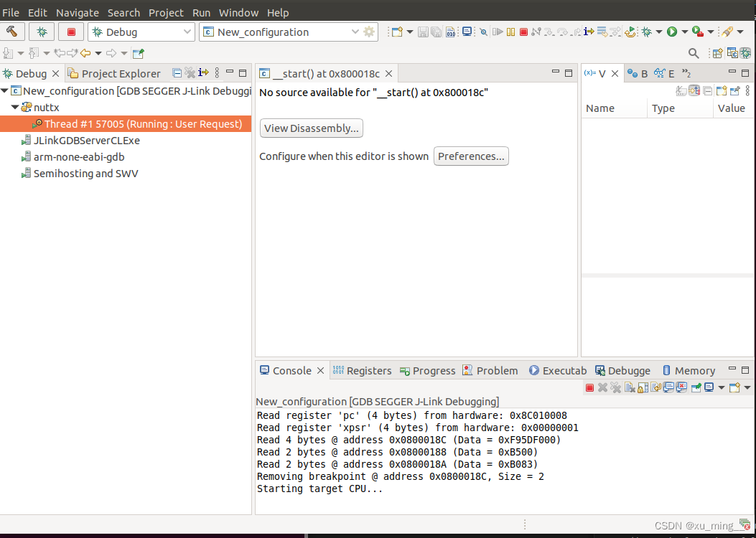Click Remove All Terminated Launches in Console toolbar
Image resolution: width=756 pixels, height=538 pixels.
click(x=616, y=387)
